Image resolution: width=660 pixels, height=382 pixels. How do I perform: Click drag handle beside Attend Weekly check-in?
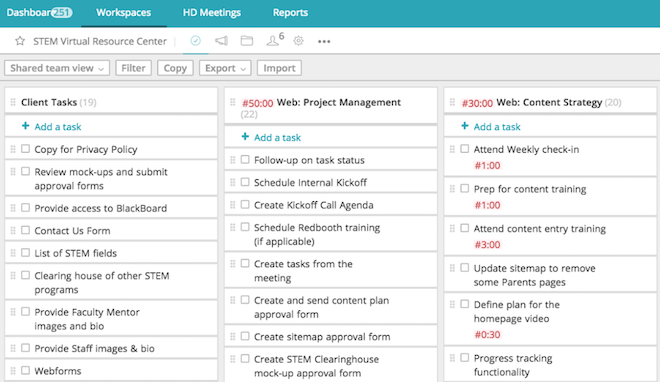point(452,149)
